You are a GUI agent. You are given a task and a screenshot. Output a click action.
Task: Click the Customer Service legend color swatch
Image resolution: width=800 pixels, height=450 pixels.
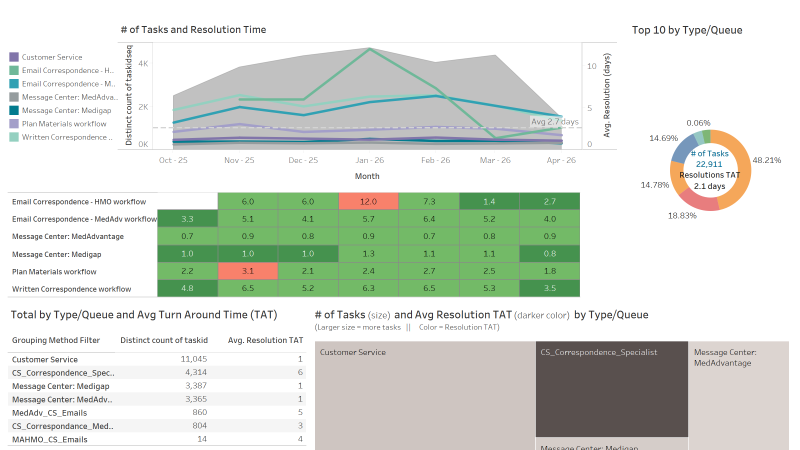(x=13, y=58)
